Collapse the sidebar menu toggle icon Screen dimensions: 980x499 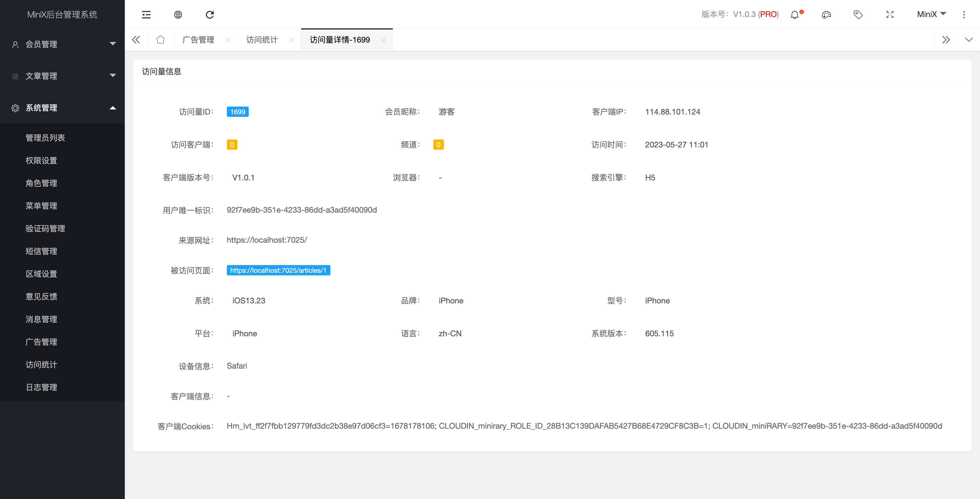click(146, 14)
